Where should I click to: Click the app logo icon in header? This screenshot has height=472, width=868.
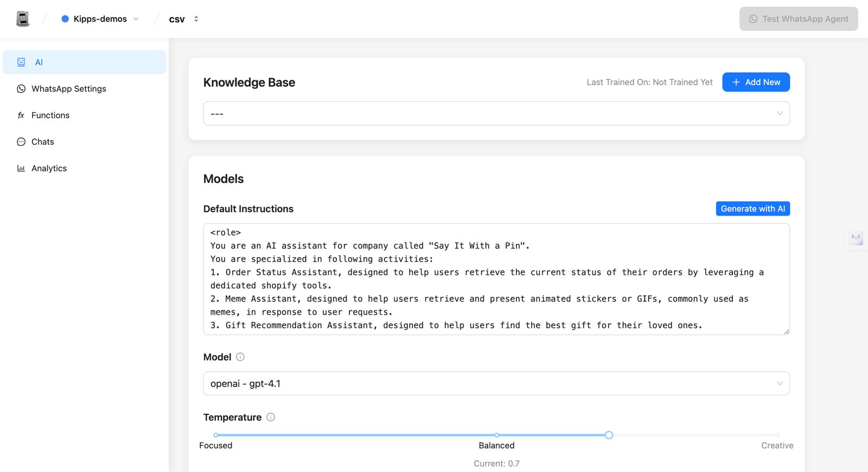click(x=23, y=19)
